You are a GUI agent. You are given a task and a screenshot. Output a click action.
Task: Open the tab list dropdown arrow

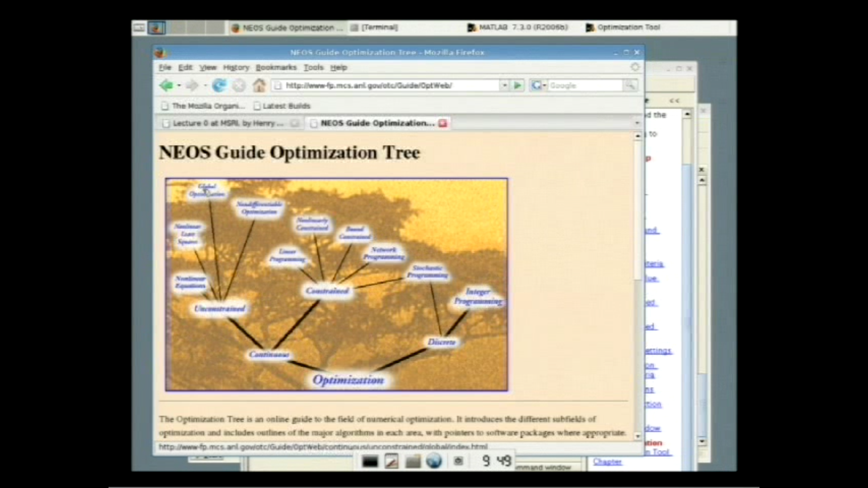click(637, 123)
